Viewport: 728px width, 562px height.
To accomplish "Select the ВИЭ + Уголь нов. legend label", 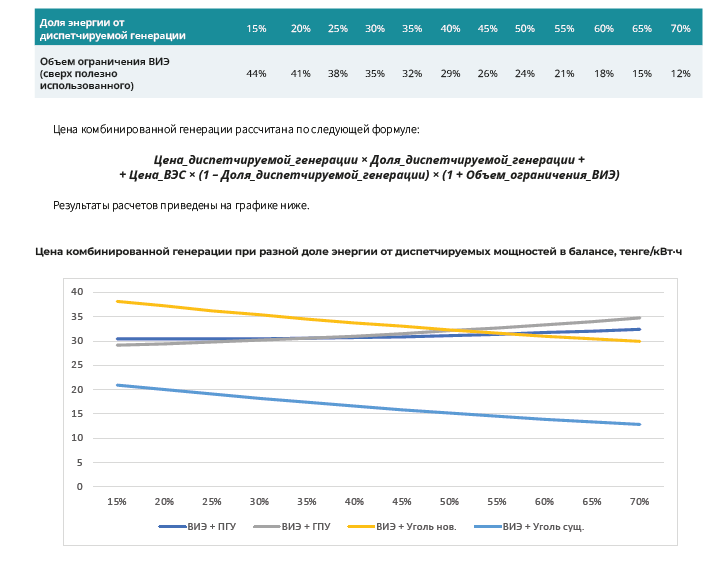I will [x=416, y=525].
